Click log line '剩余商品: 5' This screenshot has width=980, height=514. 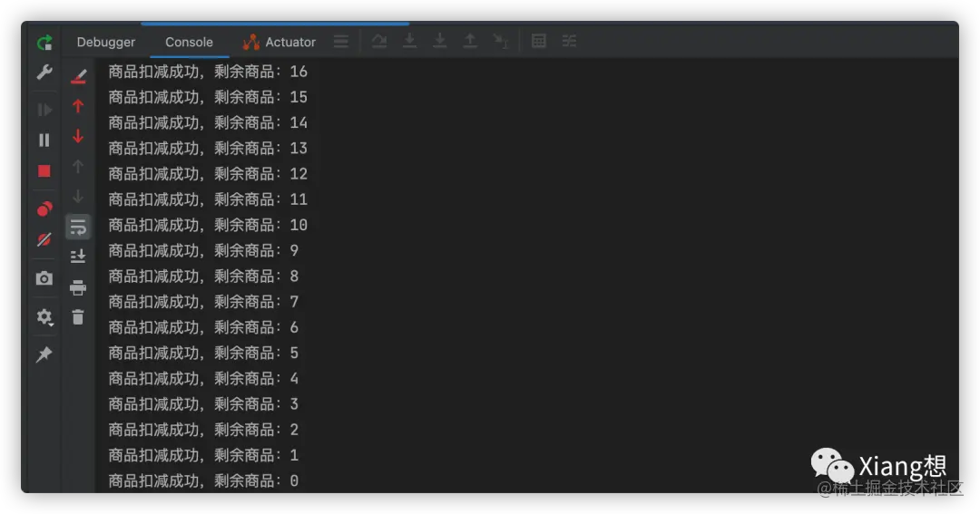pyautogui.click(x=204, y=354)
